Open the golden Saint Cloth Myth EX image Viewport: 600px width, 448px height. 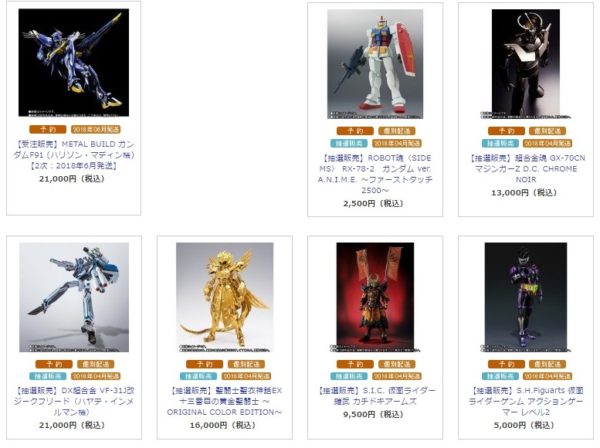pos(225,297)
